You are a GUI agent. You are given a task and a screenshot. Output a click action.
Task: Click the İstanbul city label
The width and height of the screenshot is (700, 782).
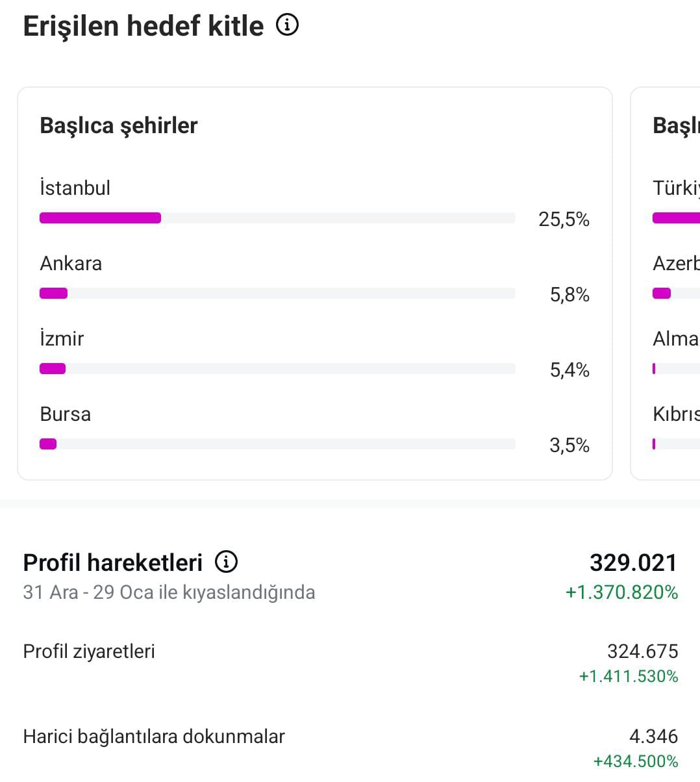point(75,188)
